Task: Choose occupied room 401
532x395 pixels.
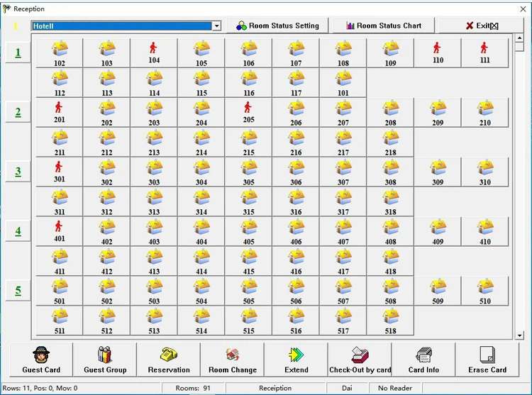Action: (x=59, y=232)
